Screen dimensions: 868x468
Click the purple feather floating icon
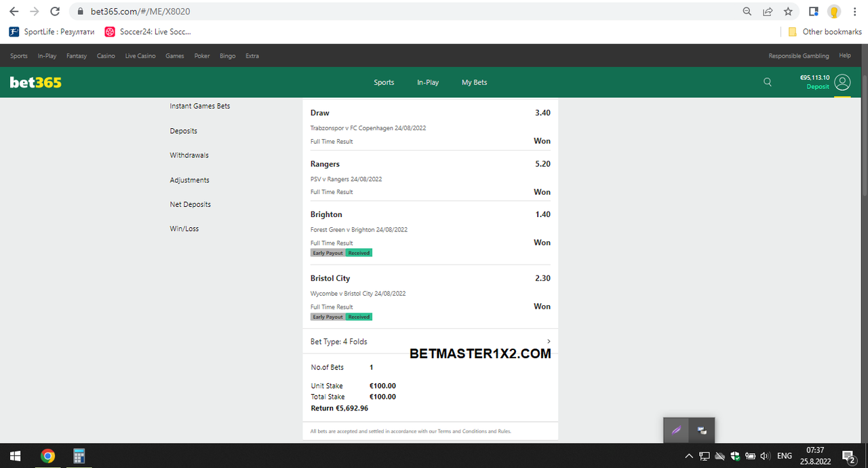point(676,430)
